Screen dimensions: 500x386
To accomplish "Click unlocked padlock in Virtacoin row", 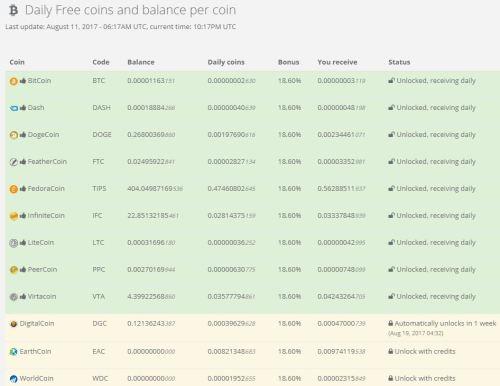I will coord(391,296).
